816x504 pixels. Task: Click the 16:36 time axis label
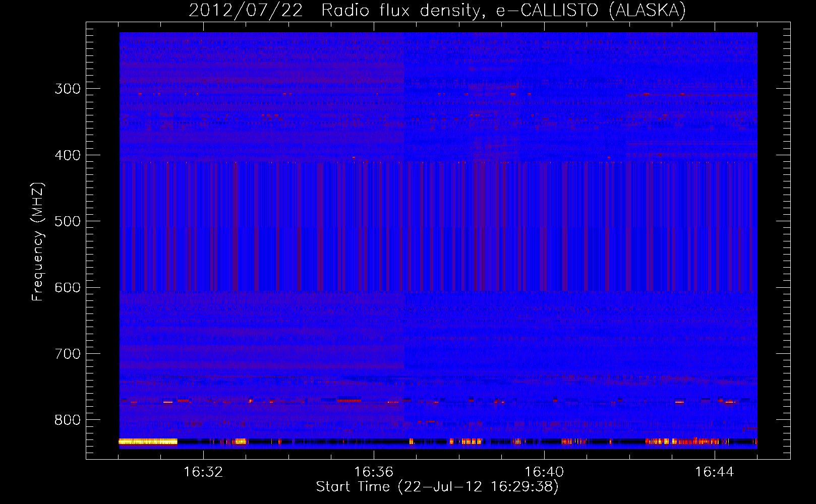coord(374,472)
